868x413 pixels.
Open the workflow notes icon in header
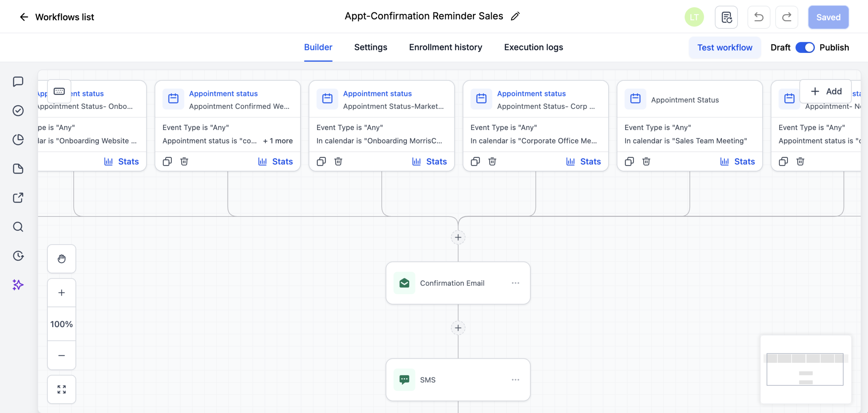(x=726, y=17)
